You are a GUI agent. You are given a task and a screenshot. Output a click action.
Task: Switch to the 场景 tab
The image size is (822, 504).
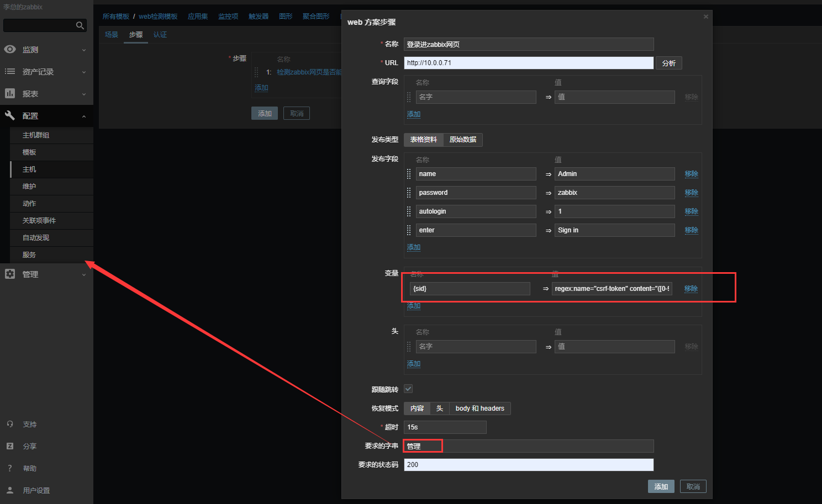coord(112,35)
